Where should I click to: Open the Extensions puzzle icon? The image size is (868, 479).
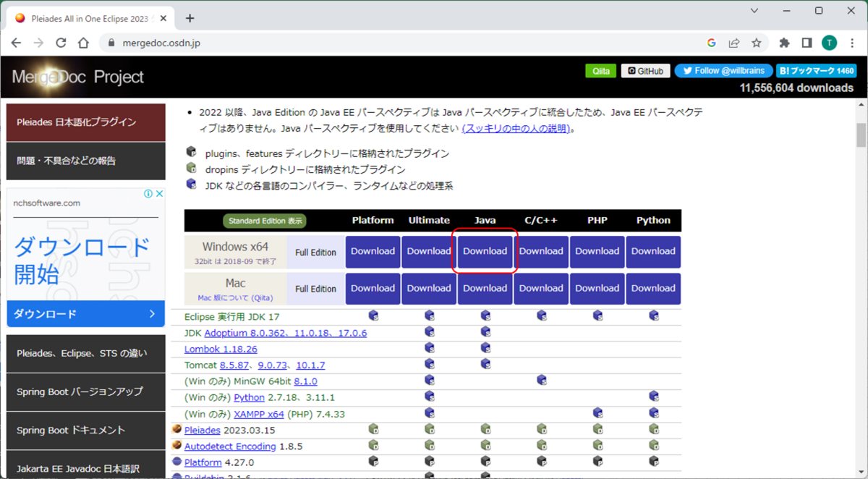[784, 43]
